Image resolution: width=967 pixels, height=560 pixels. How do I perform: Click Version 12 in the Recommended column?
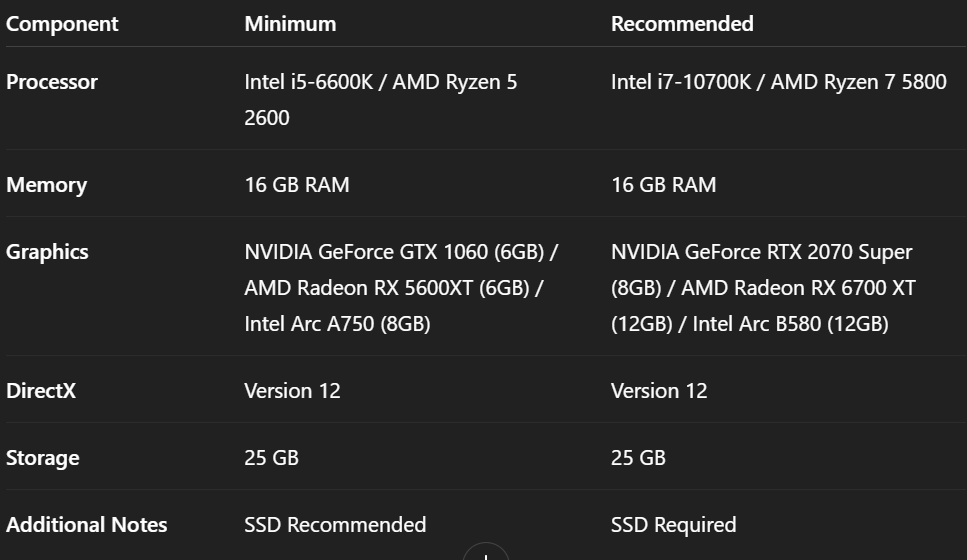(x=659, y=391)
